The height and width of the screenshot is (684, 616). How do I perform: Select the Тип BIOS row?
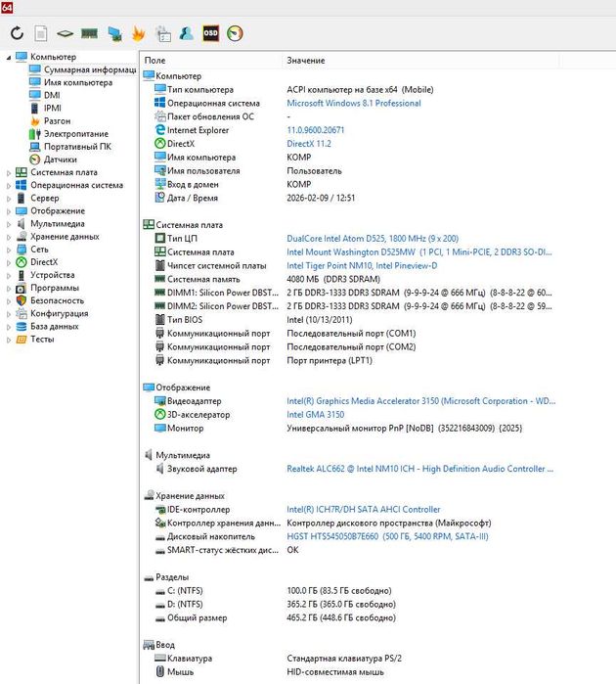pyautogui.click(x=253, y=320)
